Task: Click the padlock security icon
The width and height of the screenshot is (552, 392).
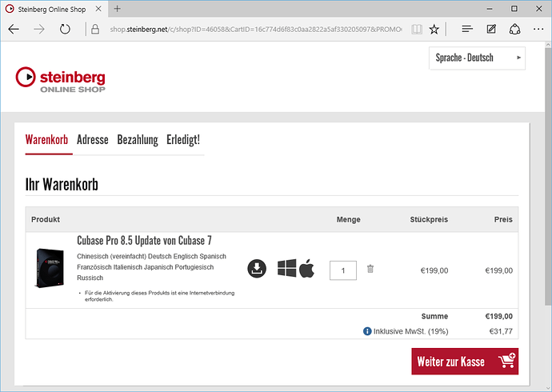Action: click(x=95, y=30)
